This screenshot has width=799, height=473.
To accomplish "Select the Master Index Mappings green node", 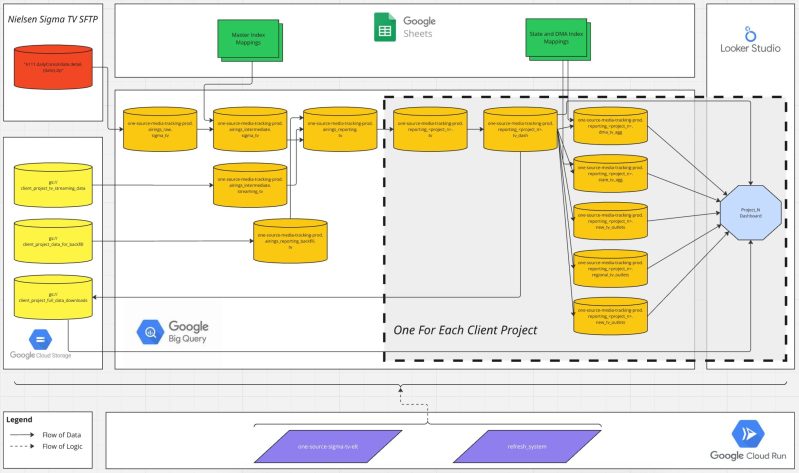I will point(246,42).
